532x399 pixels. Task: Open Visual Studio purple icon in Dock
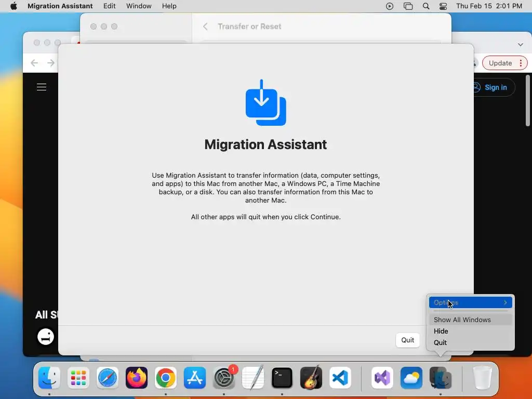point(382,378)
